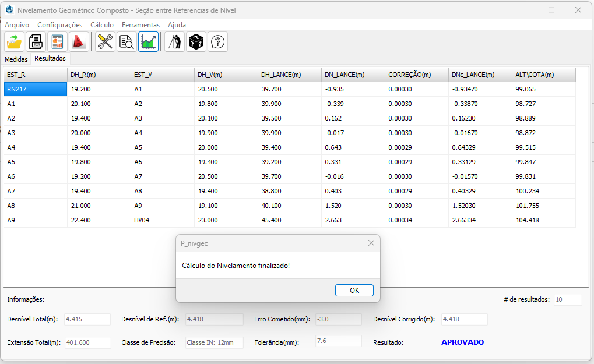
Task: Click the help question mark icon
Action: [218, 41]
